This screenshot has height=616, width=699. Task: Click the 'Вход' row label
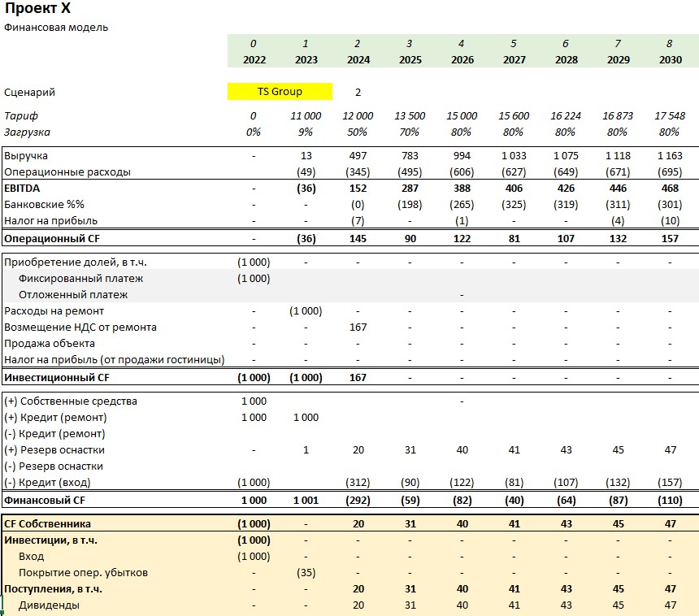point(31,557)
